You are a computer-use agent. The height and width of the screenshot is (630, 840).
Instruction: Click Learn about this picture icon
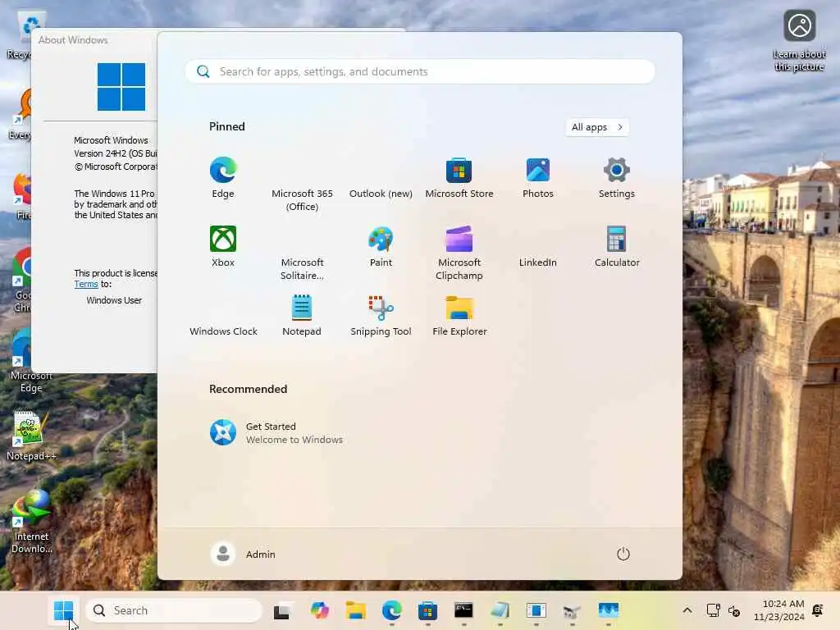pyautogui.click(x=799, y=41)
